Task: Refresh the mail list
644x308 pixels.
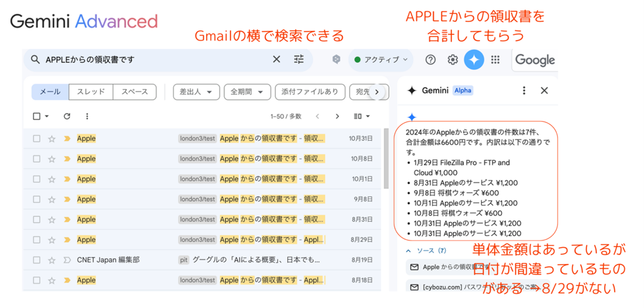Action: pos(67,117)
